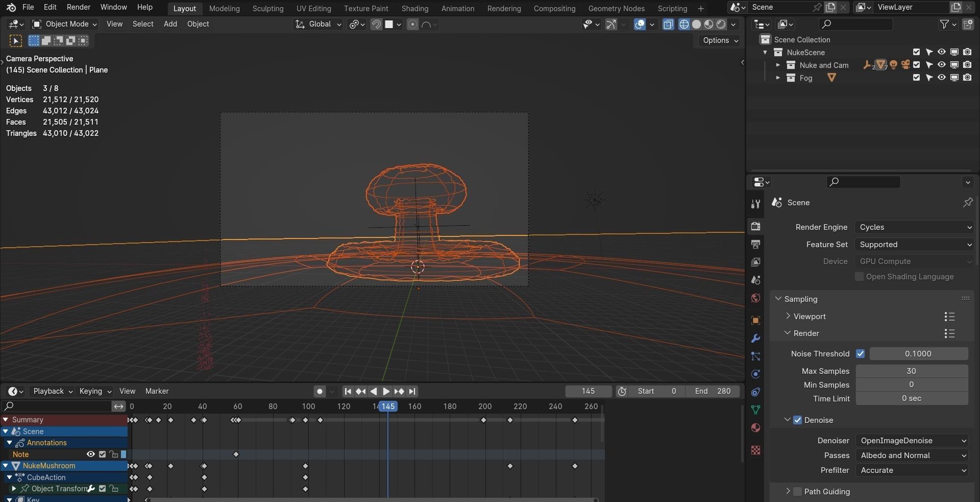The image size is (980, 502).
Task: Open the viewport Add menu
Action: (170, 24)
